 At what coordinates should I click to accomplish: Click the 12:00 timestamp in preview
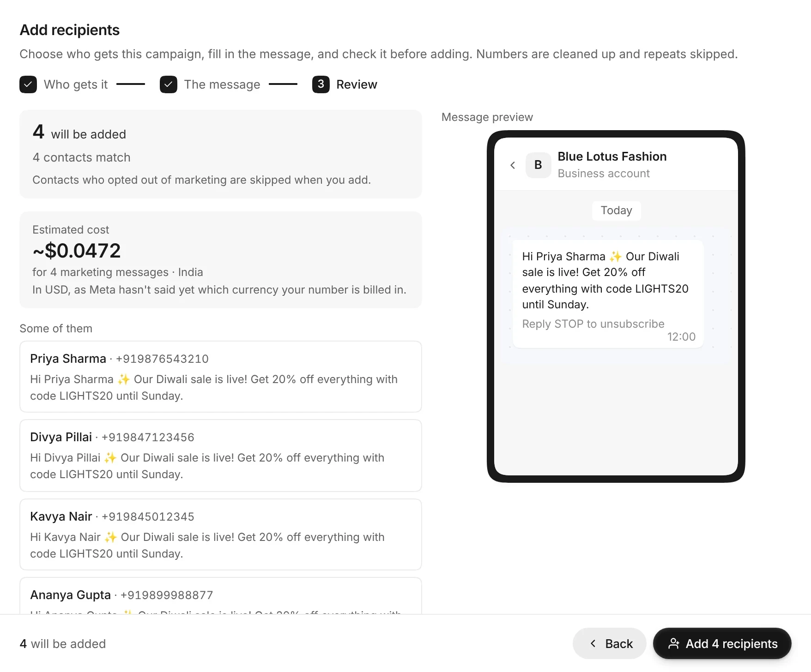681,337
